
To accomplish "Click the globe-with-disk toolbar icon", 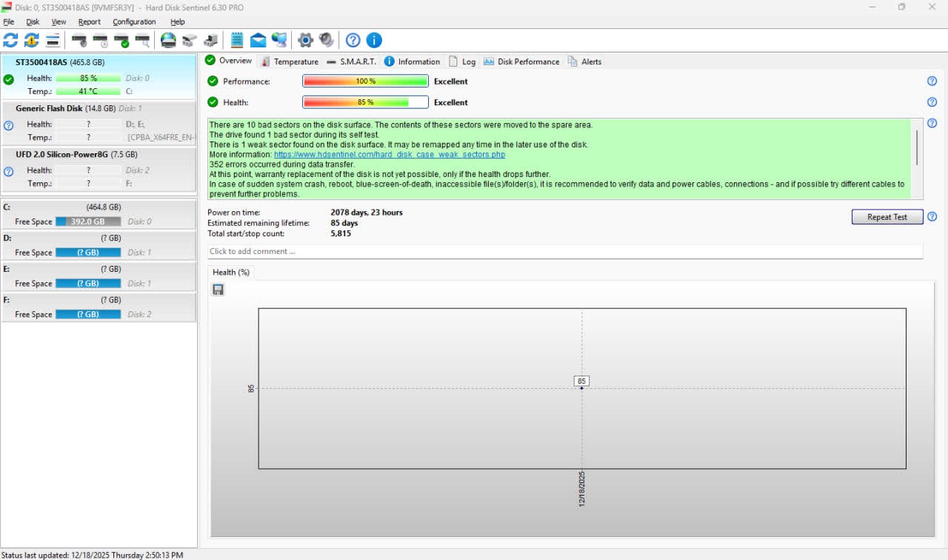I will [x=168, y=40].
